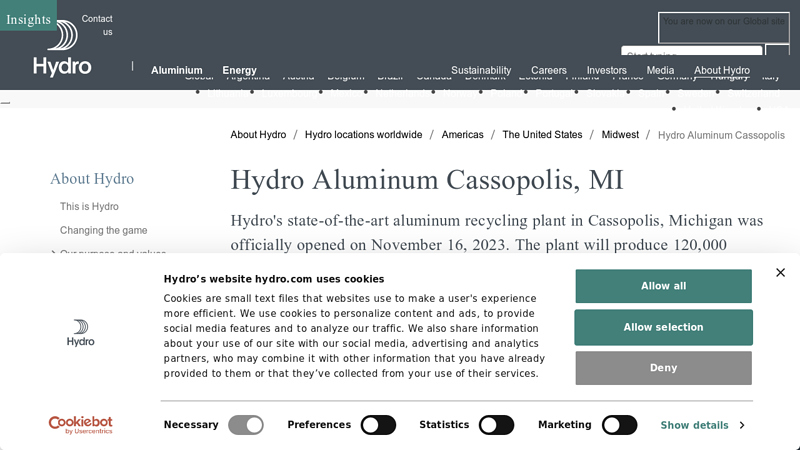Image resolution: width=800 pixels, height=450 pixels.
Task: Enable the Marketing cookies switch
Action: click(619, 425)
